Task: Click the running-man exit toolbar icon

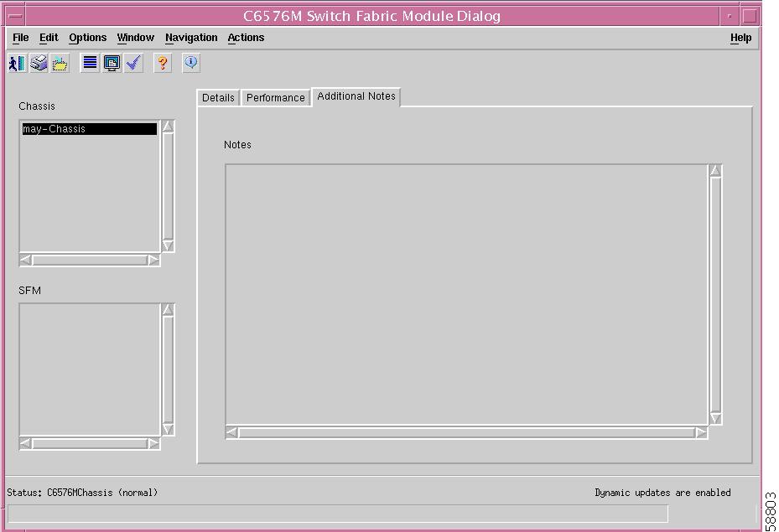Action: (x=18, y=63)
